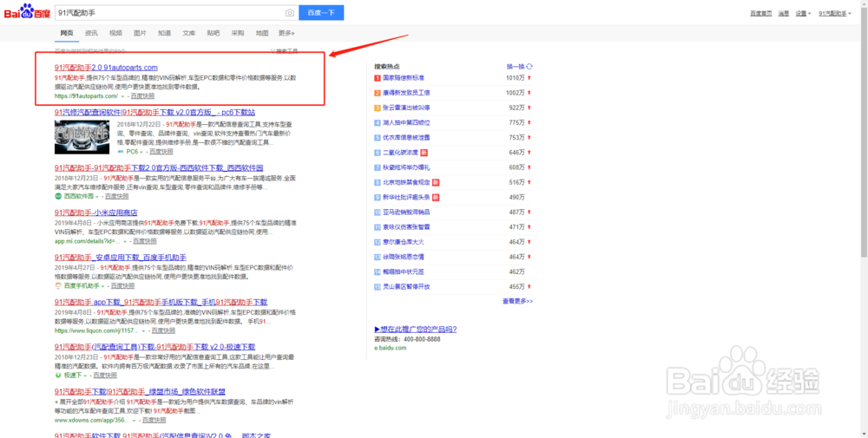
Task: Click the 百度一下 search button
Action: click(321, 13)
